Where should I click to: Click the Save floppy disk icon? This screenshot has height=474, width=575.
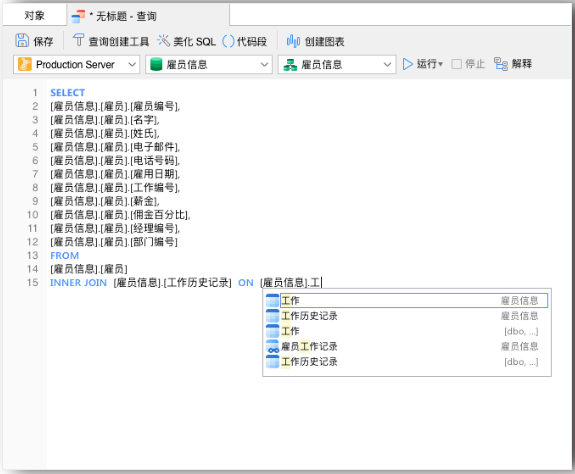[x=22, y=41]
